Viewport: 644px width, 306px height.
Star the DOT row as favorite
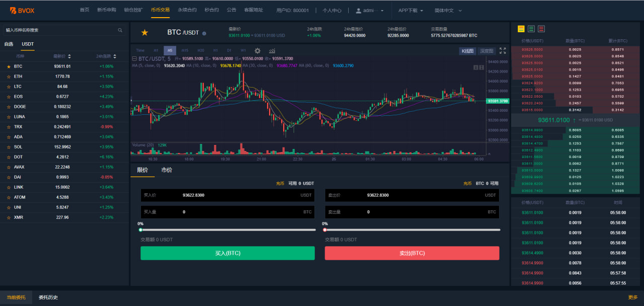coord(9,157)
